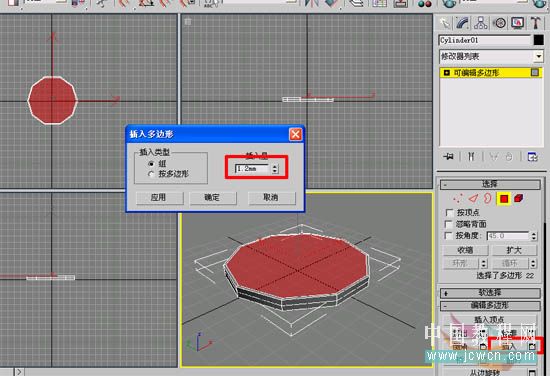Click Remove Modifier trash icon
The height and width of the screenshot is (376, 550).
(509, 156)
